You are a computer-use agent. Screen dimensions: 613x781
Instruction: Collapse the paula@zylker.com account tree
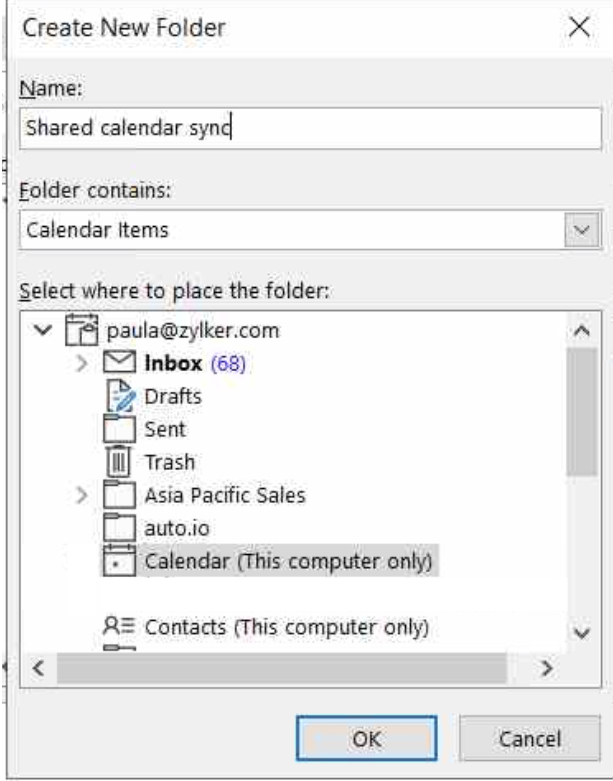pos(41,330)
